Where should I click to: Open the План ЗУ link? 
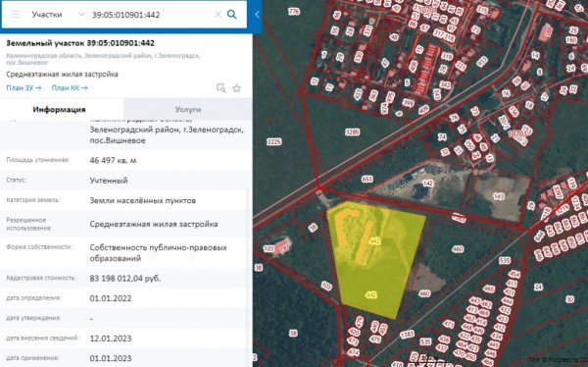[x=24, y=88]
